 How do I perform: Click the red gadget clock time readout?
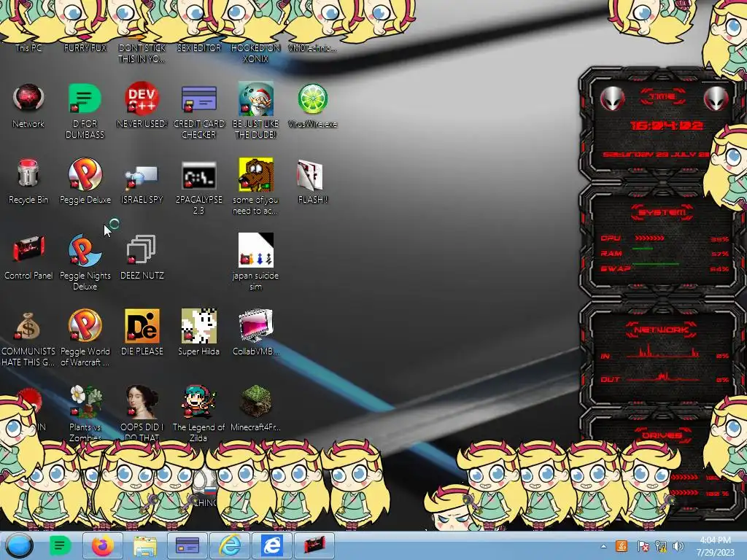[667, 125]
